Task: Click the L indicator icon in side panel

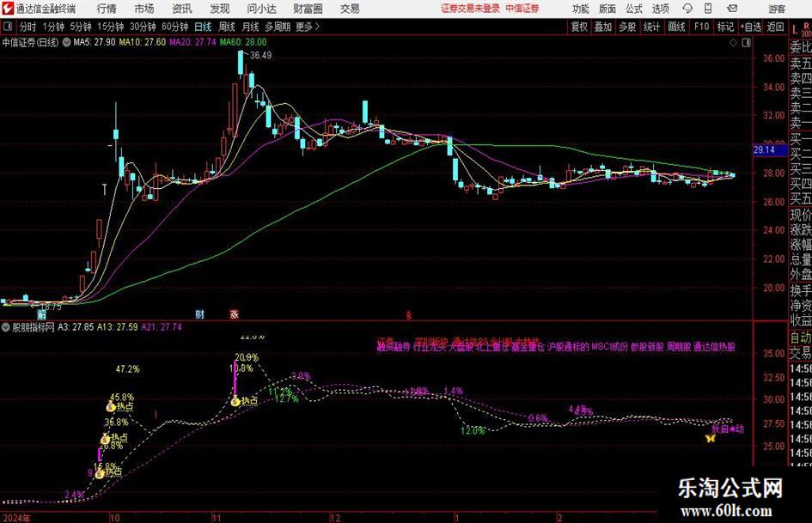Action: click(x=795, y=31)
